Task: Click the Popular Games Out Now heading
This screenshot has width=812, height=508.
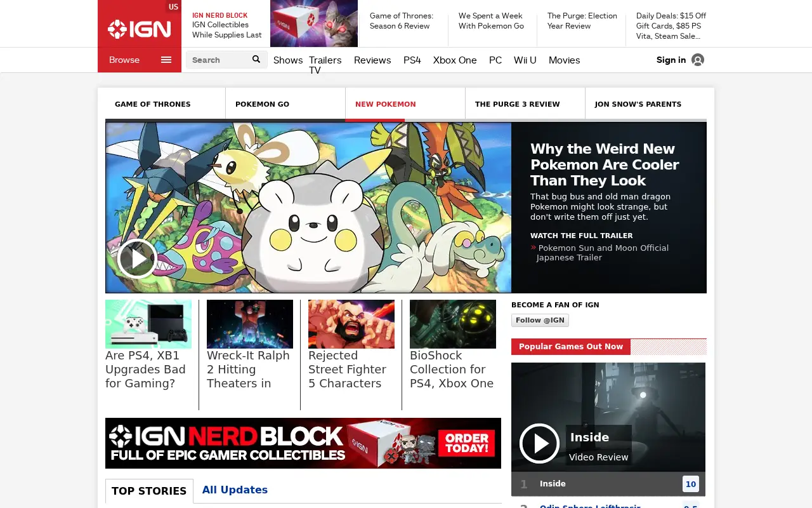Action: pyautogui.click(x=571, y=347)
